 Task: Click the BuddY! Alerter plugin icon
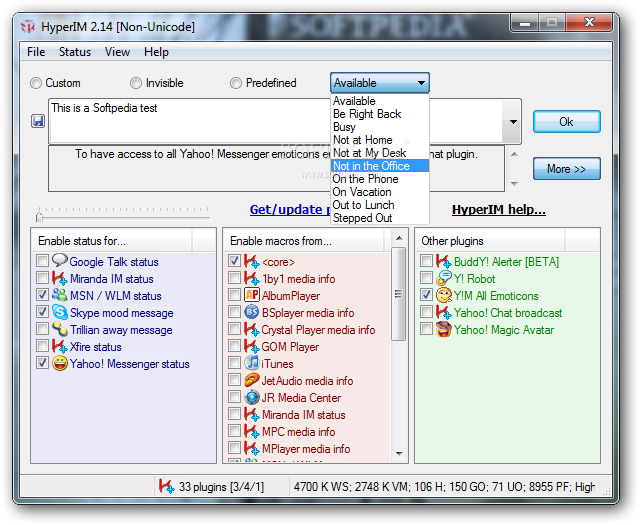pos(443,261)
